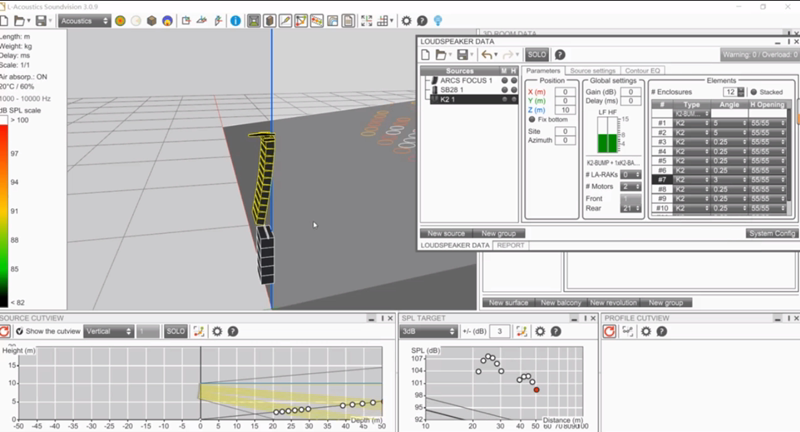Toggle the Stacked radio option

pyautogui.click(x=754, y=92)
